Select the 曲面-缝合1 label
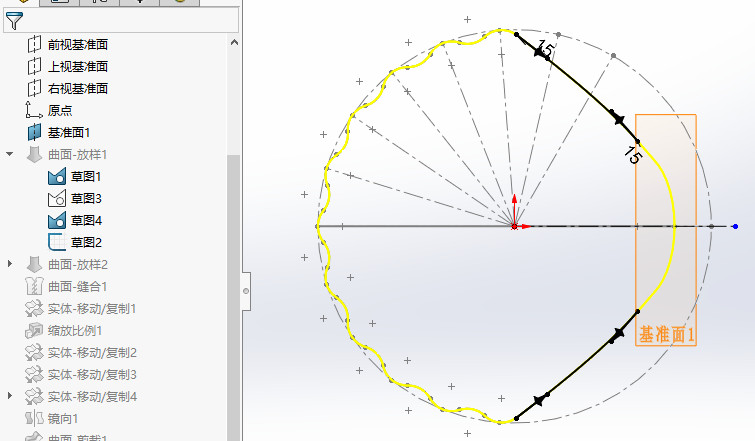 78,287
